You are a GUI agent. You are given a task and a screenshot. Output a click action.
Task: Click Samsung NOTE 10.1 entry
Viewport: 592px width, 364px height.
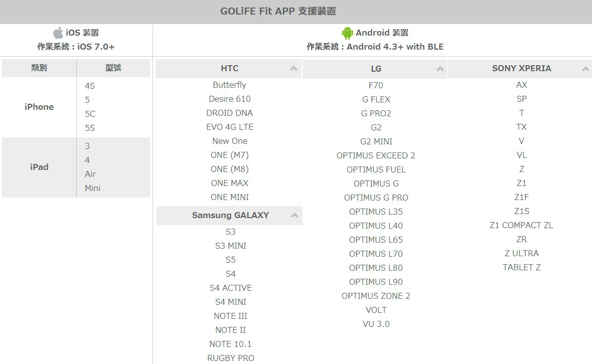[x=230, y=344]
